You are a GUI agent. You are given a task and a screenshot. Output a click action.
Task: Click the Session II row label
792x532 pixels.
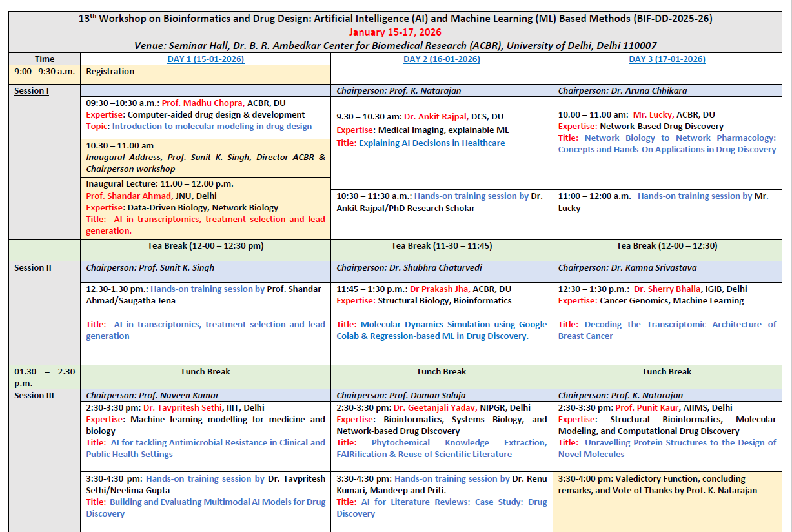coord(33,268)
